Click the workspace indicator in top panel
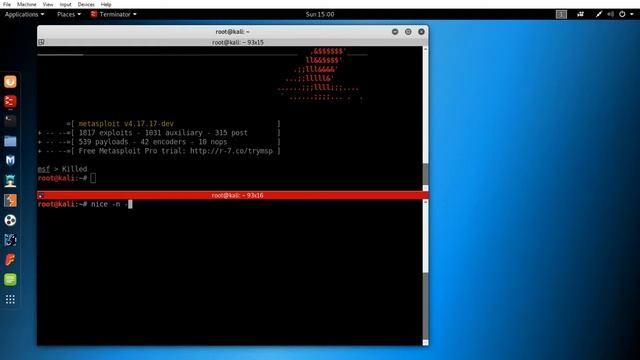The width and height of the screenshot is (640, 360). click(x=561, y=14)
